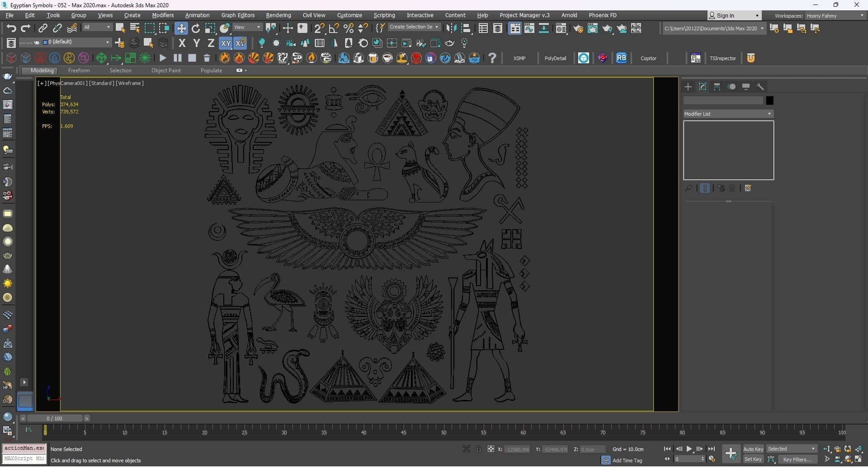Open the Modifiers menu
Screen dimensions: 868x470
pos(163,15)
